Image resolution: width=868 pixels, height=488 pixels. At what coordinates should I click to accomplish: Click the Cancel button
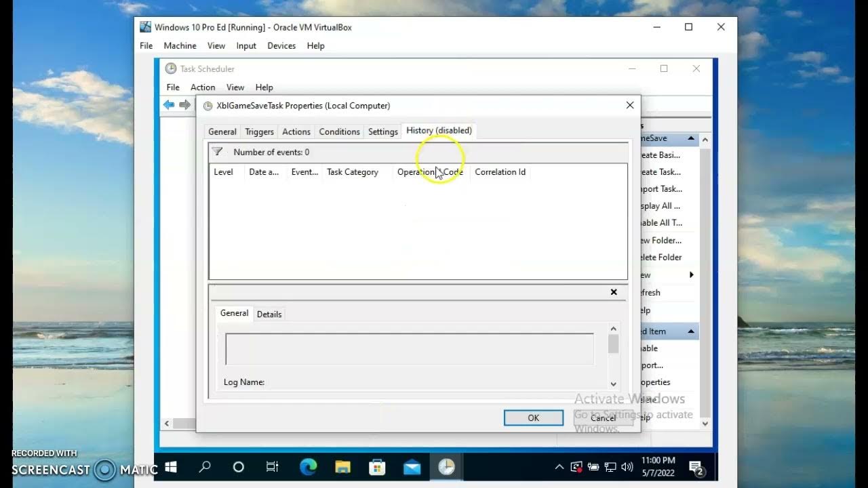pyautogui.click(x=603, y=418)
